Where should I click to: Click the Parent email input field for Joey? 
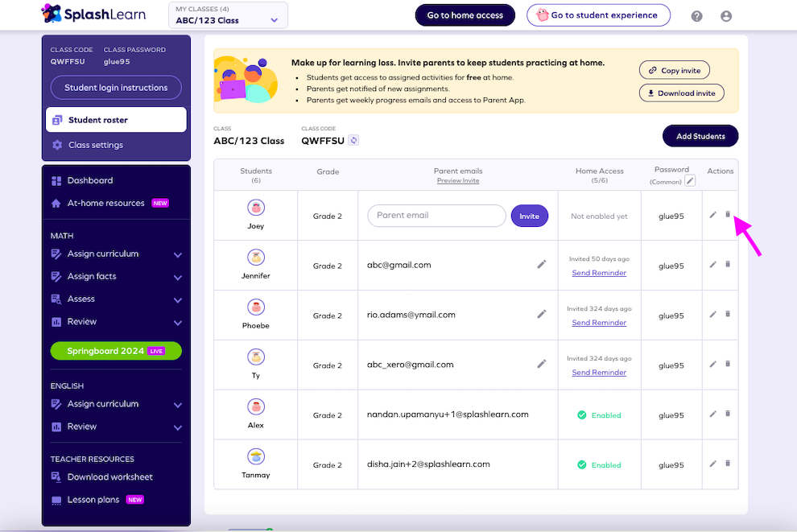(x=436, y=216)
